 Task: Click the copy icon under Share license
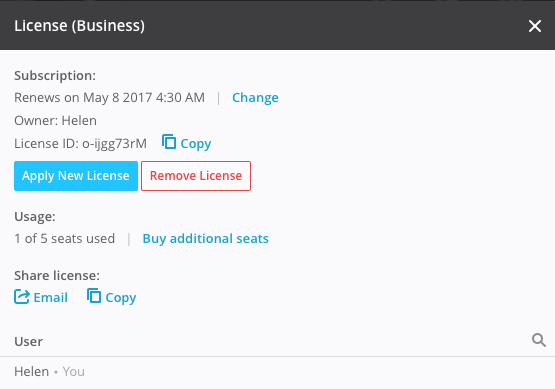(94, 296)
